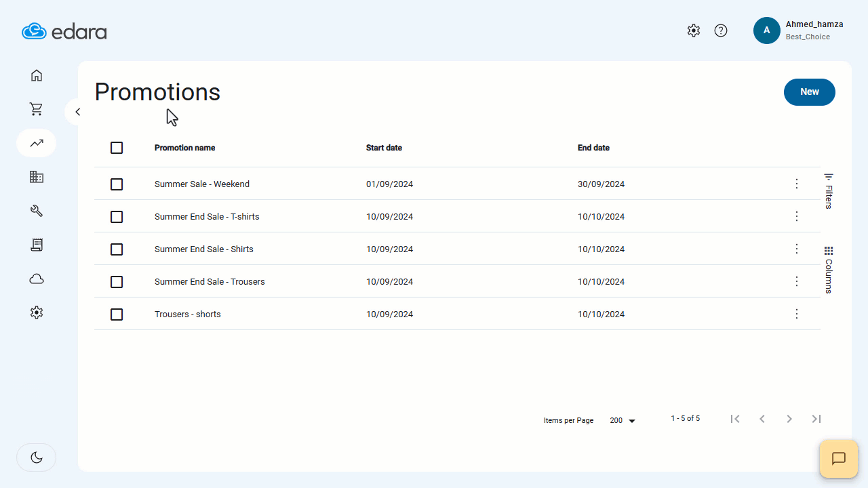Open the chat message button

839,459
